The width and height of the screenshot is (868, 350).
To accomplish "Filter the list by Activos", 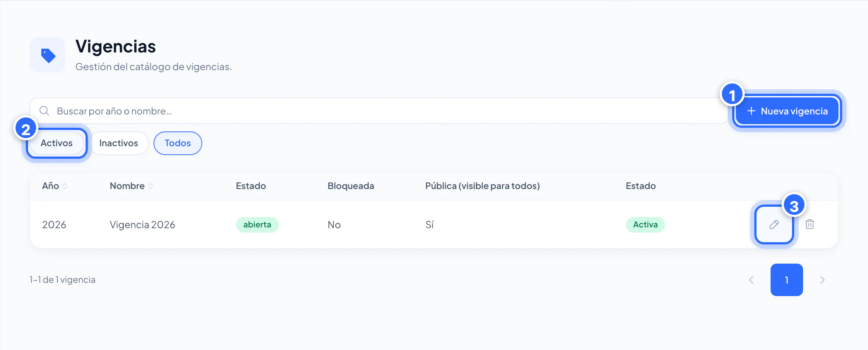I will 56,143.
